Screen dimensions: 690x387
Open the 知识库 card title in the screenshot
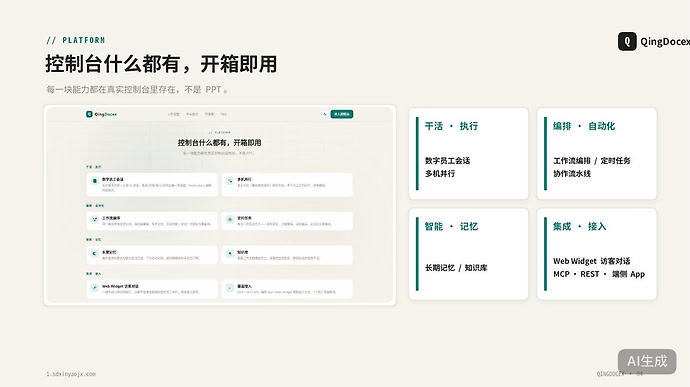coord(242,252)
